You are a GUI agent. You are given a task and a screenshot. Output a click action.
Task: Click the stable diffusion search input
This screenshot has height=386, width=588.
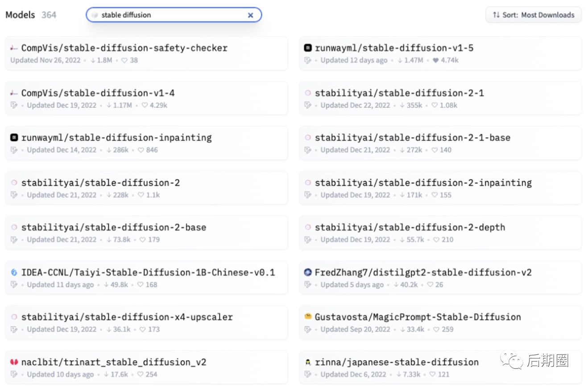coord(174,15)
